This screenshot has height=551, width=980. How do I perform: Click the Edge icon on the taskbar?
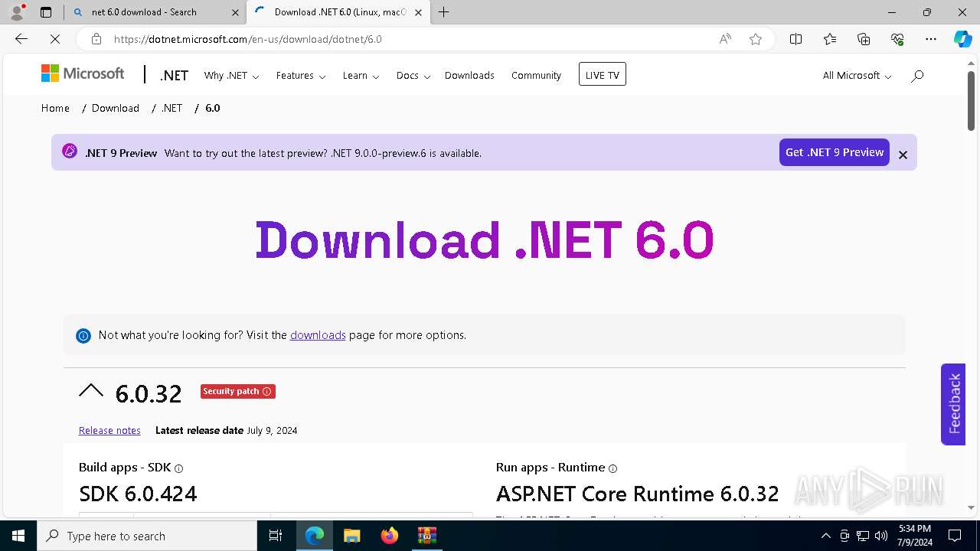[315, 536]
